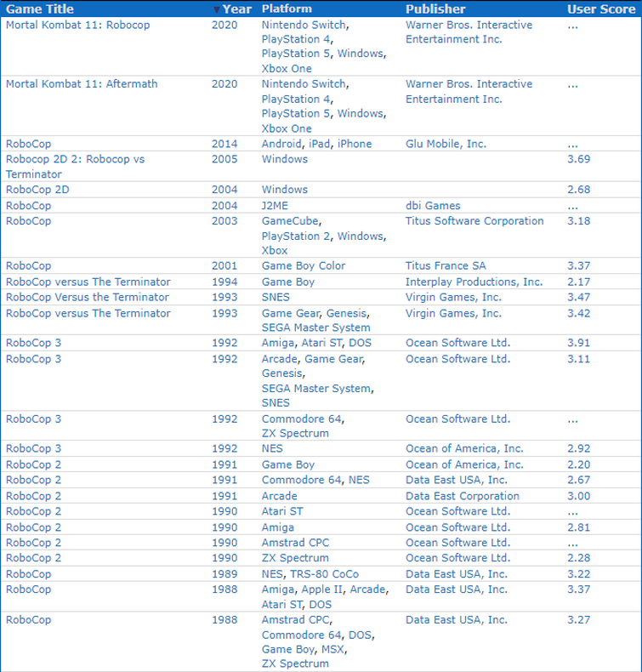Click the 2.17 user score value
The width and height of the screenshot is (642, 672).
pyautogui.click(x=578, y=282)
